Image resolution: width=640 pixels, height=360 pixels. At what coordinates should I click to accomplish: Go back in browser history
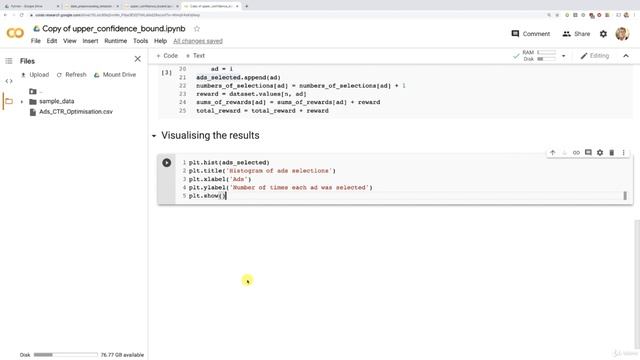tap(5, 15)
